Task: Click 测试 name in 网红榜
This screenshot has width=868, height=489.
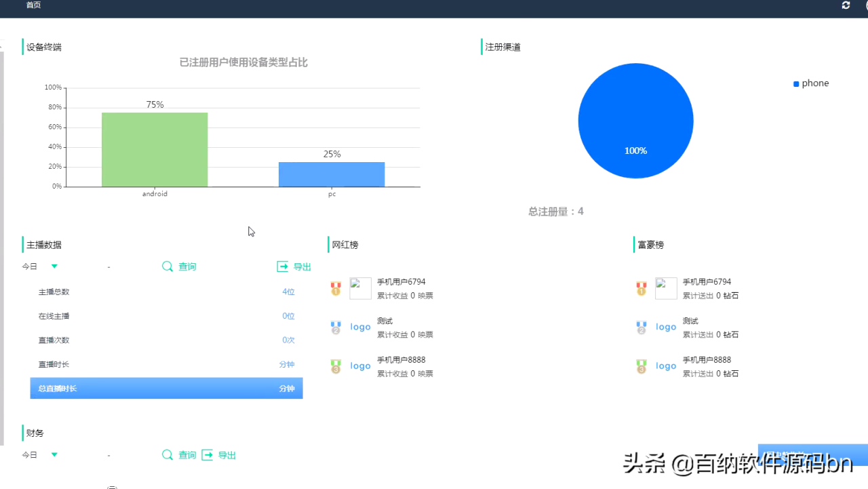Action: coord(385,321)
